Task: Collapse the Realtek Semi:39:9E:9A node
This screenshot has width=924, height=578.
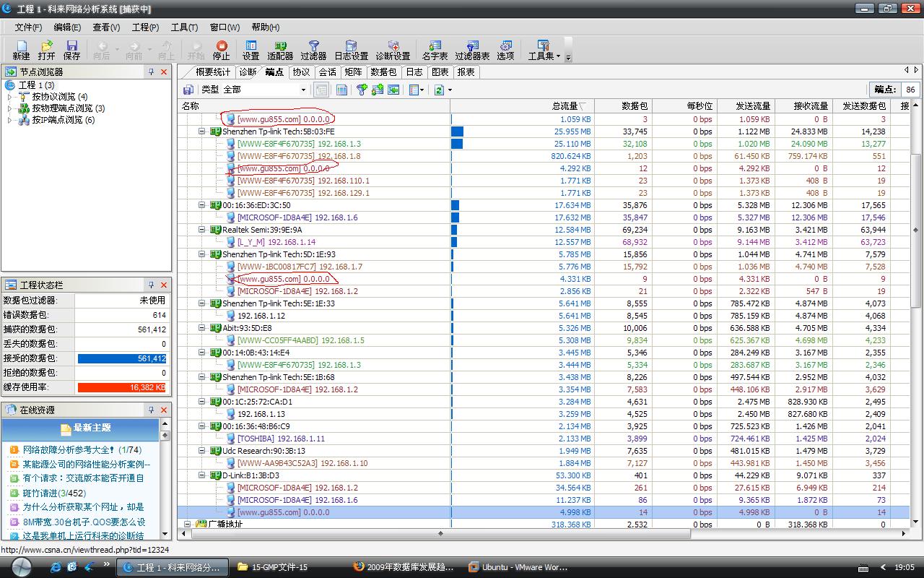Action: pyautogui.click(x=203, y=230)
